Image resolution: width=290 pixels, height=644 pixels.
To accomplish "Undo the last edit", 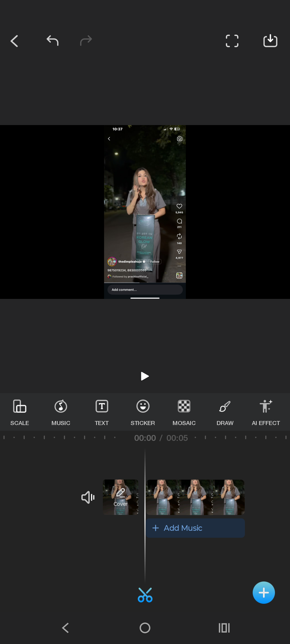I will 53,41.
